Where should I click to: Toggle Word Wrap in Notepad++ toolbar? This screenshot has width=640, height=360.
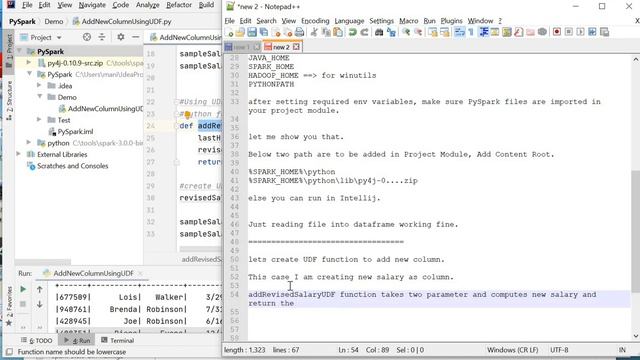459,32
